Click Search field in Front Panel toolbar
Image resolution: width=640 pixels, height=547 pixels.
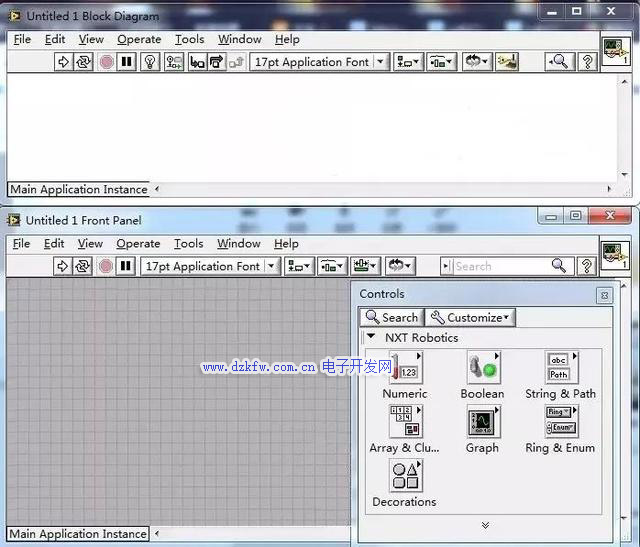pos(500,266)
